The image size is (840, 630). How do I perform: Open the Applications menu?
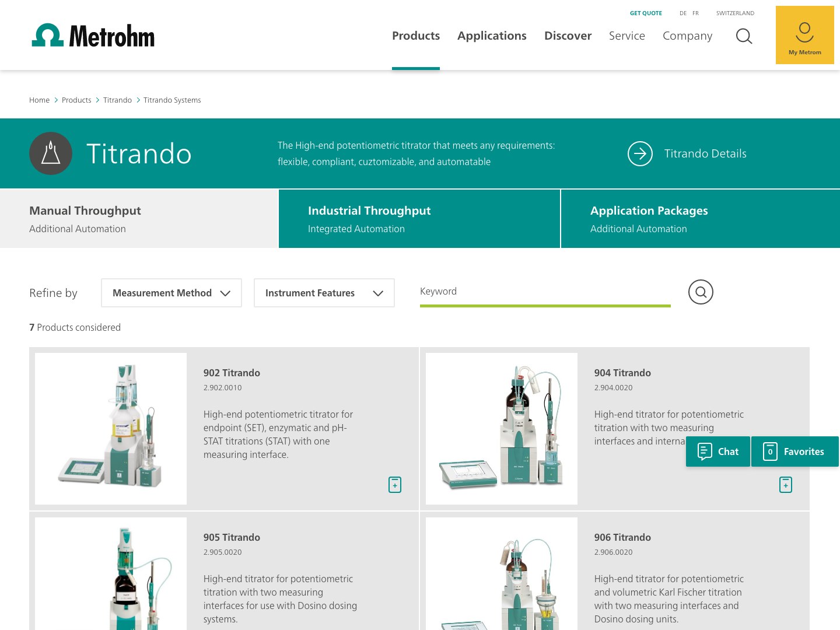click(x=492, y=36)
